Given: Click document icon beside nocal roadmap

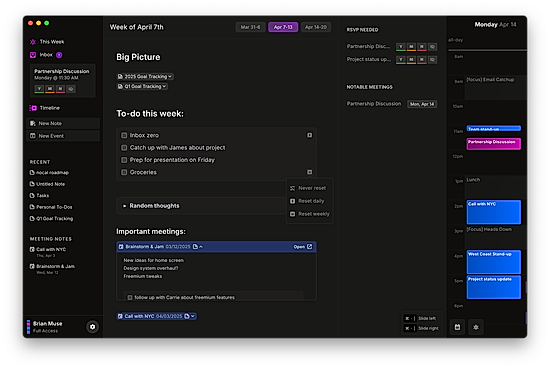Looking at the screenshot, I should tap(32, 173).
